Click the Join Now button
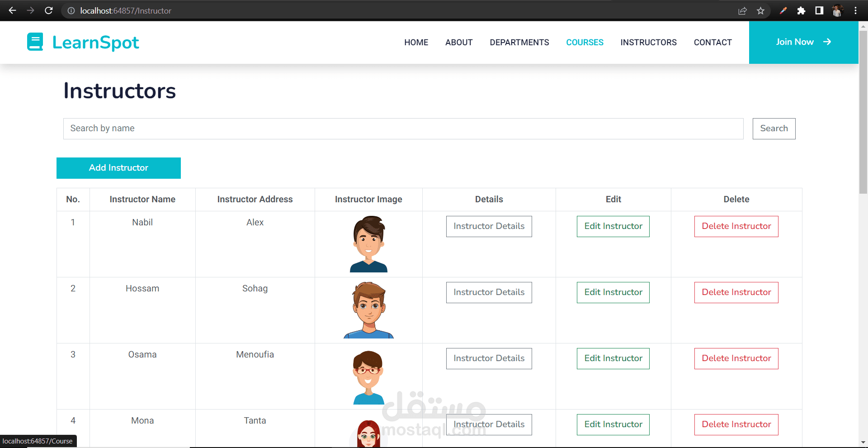The image size is (868, 448). click(803, 42)
